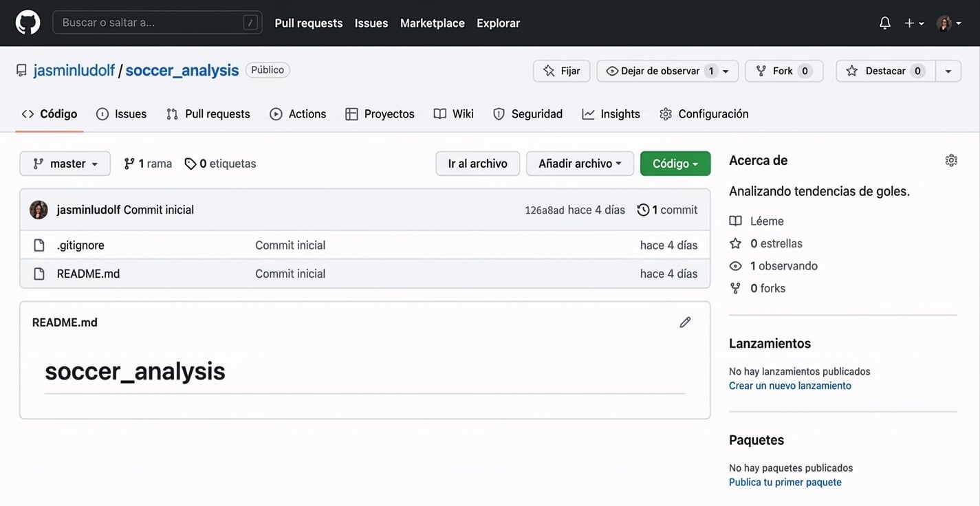Open the Añadir archivo dropdown

(580, 164)
